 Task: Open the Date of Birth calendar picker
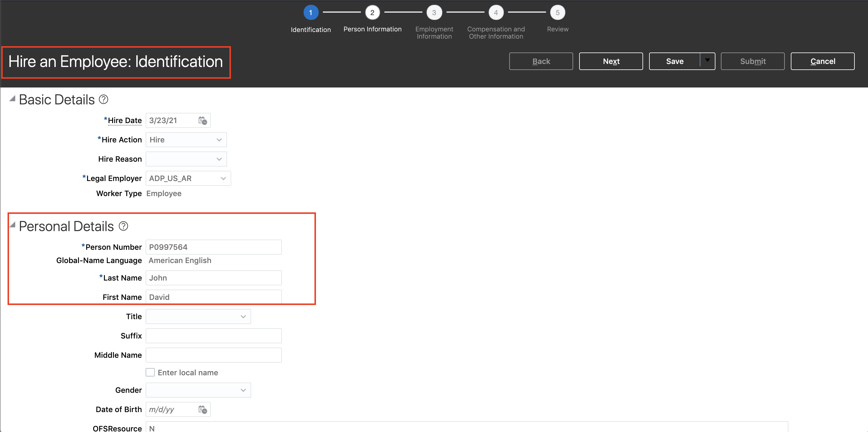click(203, 409)
